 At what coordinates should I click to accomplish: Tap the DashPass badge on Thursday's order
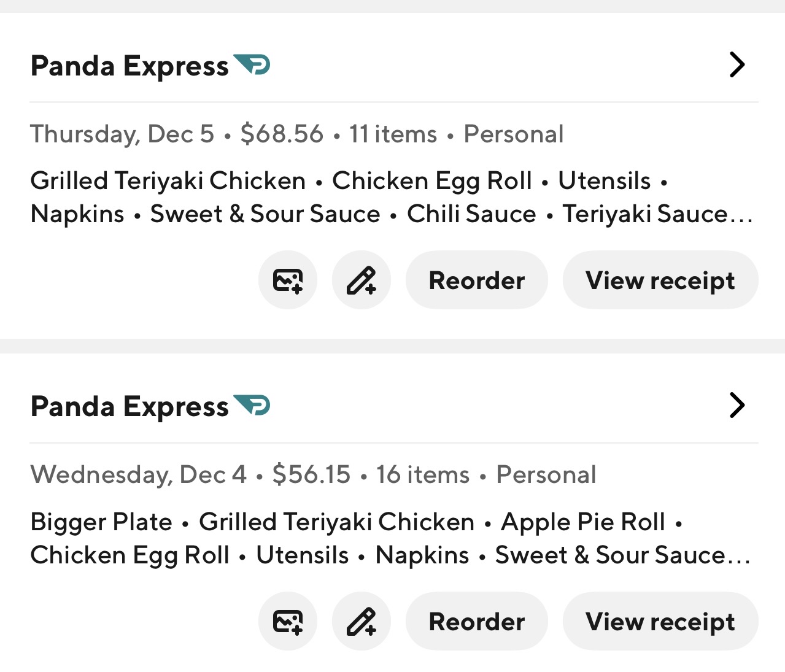pyautogui.click(x=253, y=64)
